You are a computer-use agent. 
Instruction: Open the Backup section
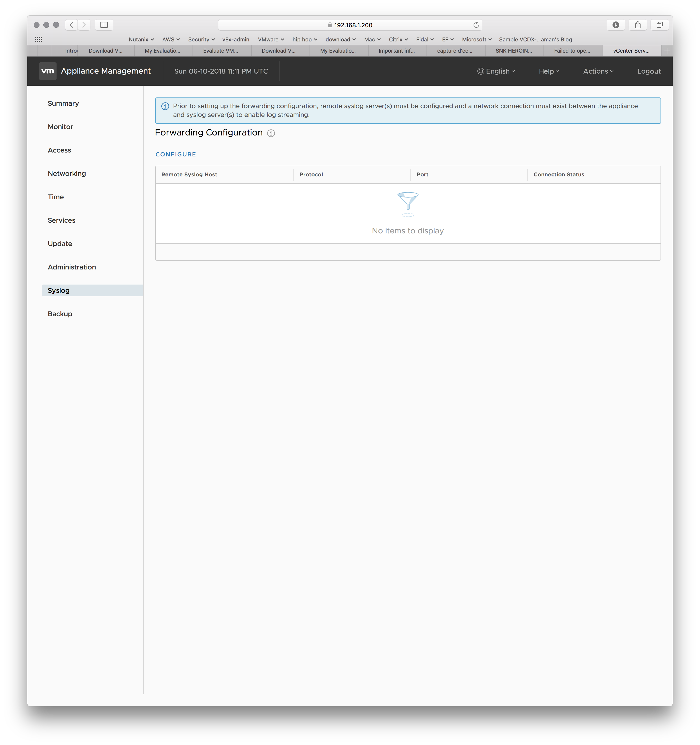pos(60,314)
